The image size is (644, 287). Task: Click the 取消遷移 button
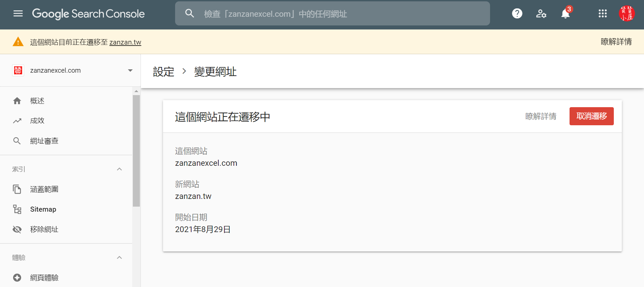tap(591, 116)
